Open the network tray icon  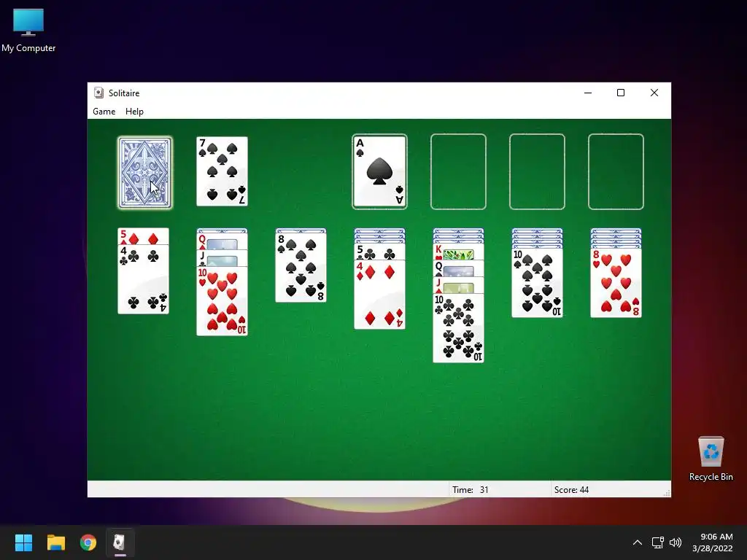tap(658, 542)
